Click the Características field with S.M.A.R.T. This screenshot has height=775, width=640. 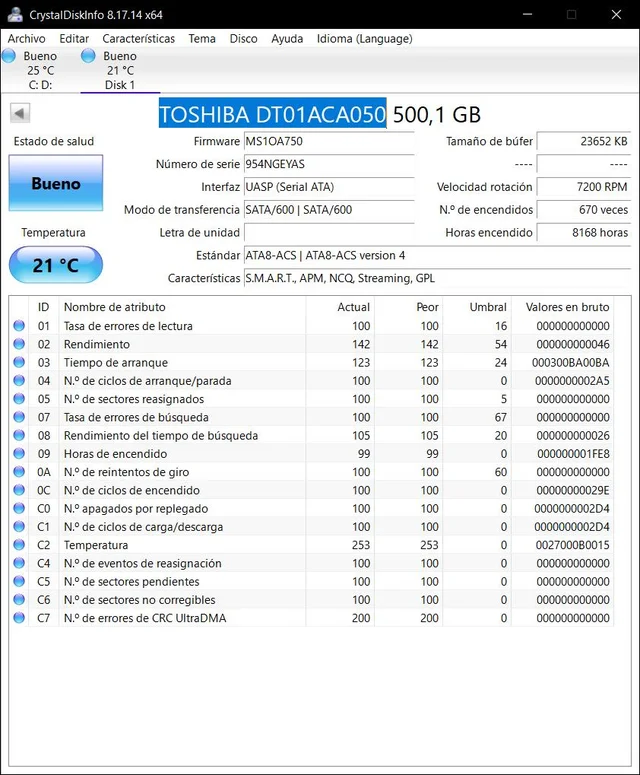click(x=437, y=278)
